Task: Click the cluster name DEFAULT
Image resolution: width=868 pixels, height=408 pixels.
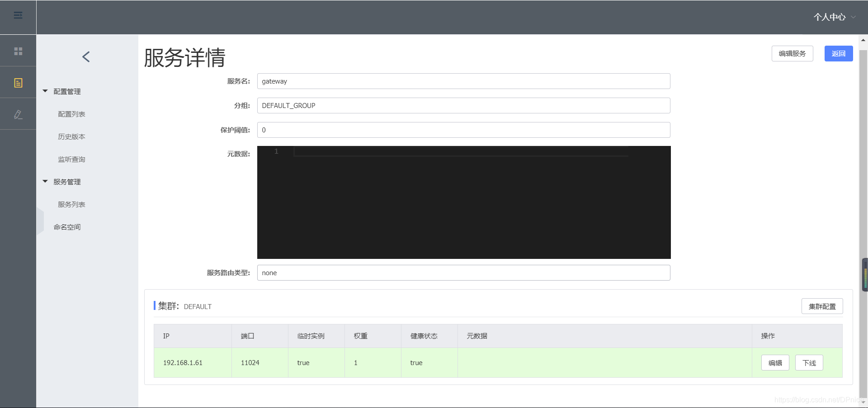Action: coord(198,307)
